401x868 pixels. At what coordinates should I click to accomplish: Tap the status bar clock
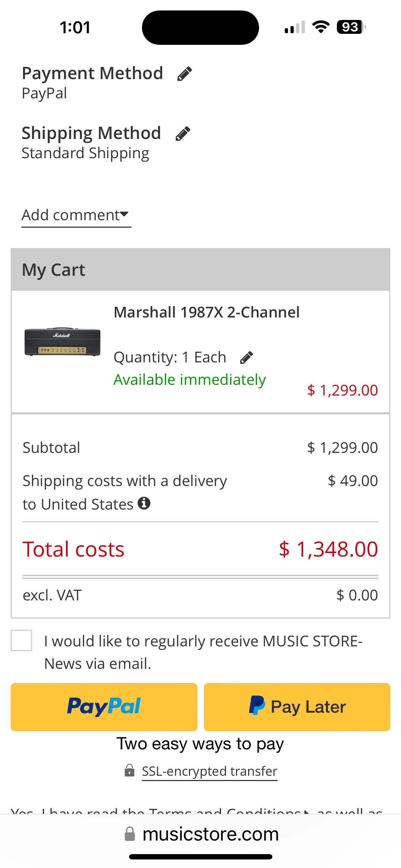(75, 27)
